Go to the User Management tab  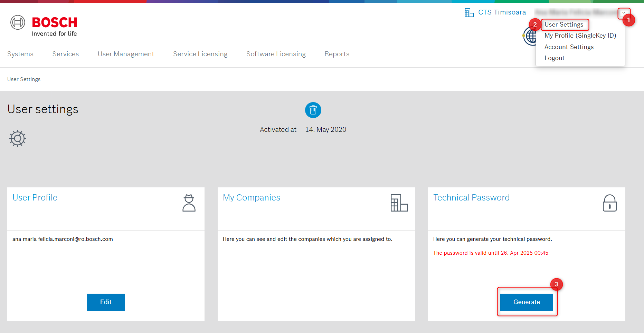126,54
